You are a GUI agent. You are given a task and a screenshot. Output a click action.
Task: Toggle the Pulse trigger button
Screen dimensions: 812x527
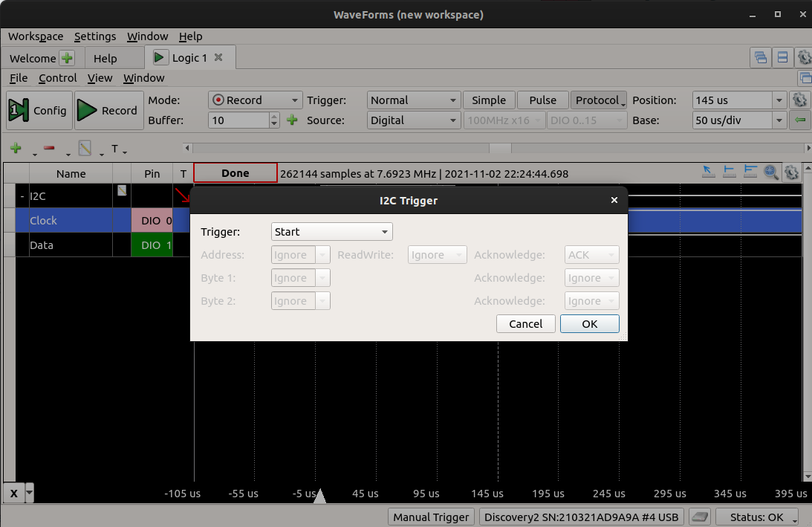542,100
